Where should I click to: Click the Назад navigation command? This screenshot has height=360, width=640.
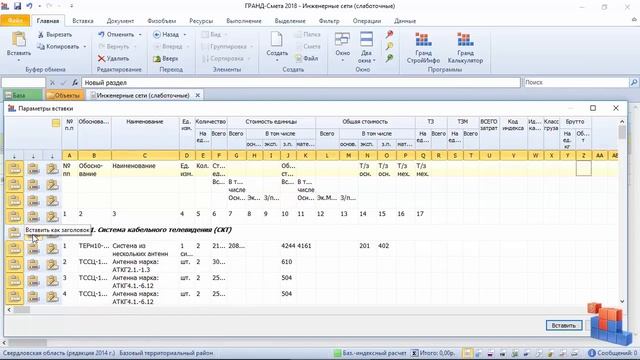[166, 35]
